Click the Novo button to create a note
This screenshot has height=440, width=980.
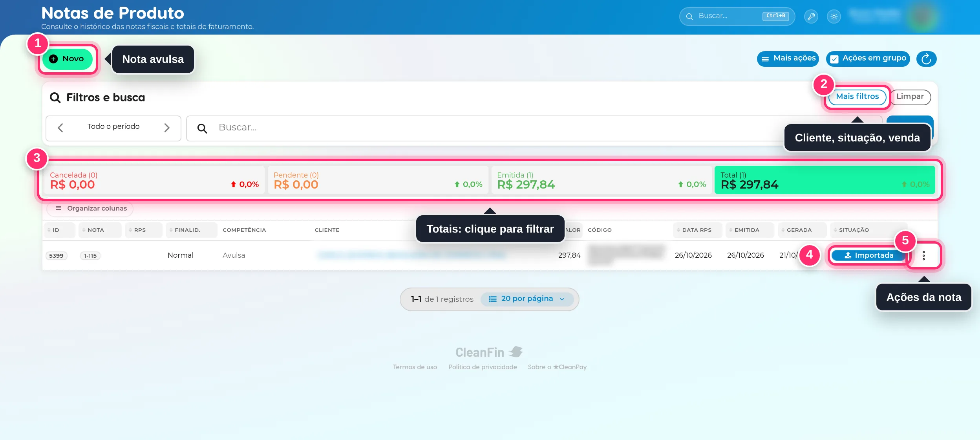coord(68,59)
